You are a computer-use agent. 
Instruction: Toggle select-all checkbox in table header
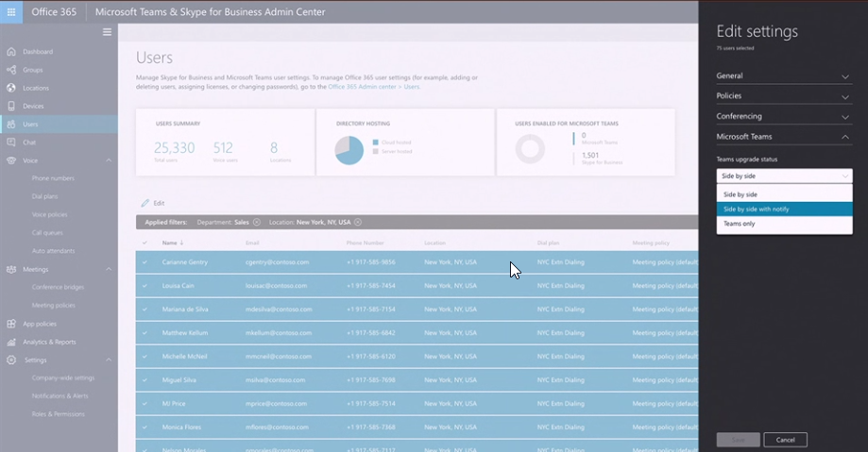145,243
